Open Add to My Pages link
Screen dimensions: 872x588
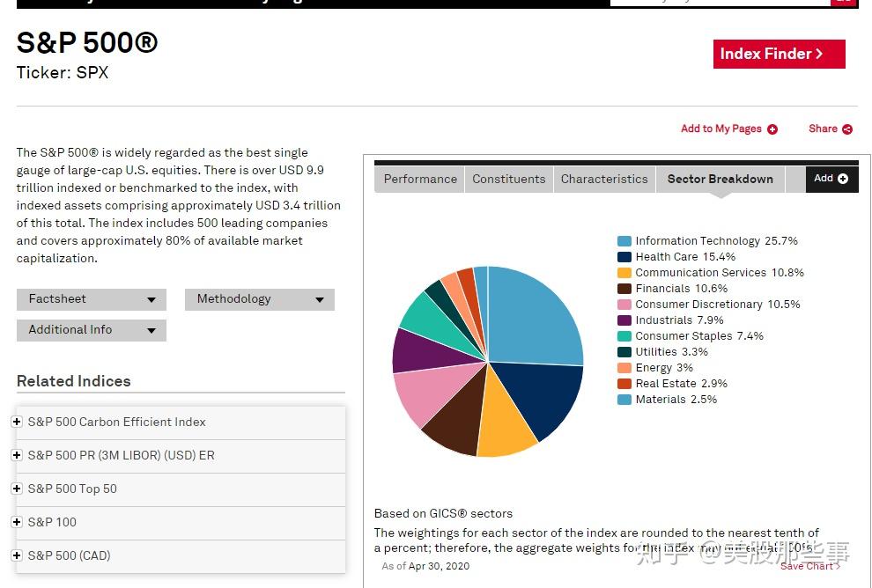pos(721,129)
